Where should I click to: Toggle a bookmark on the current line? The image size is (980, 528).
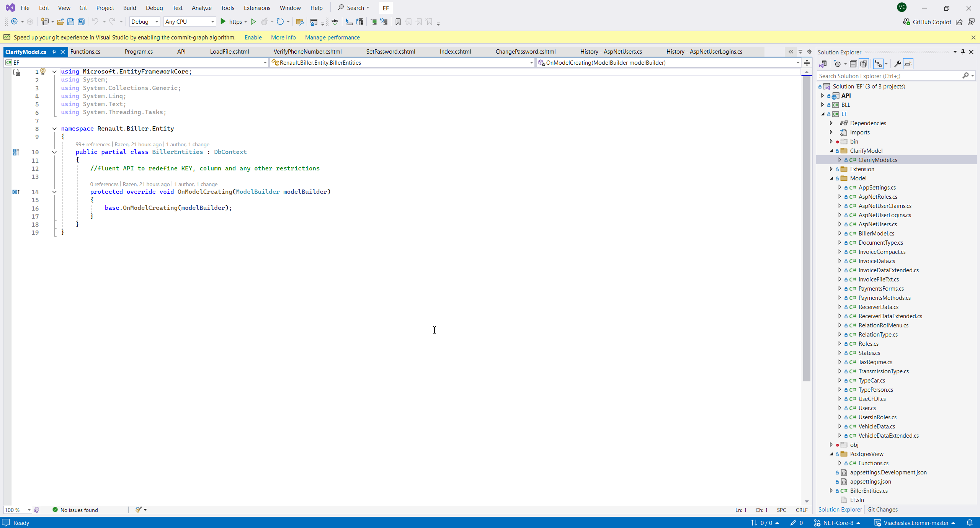point(397,22)
